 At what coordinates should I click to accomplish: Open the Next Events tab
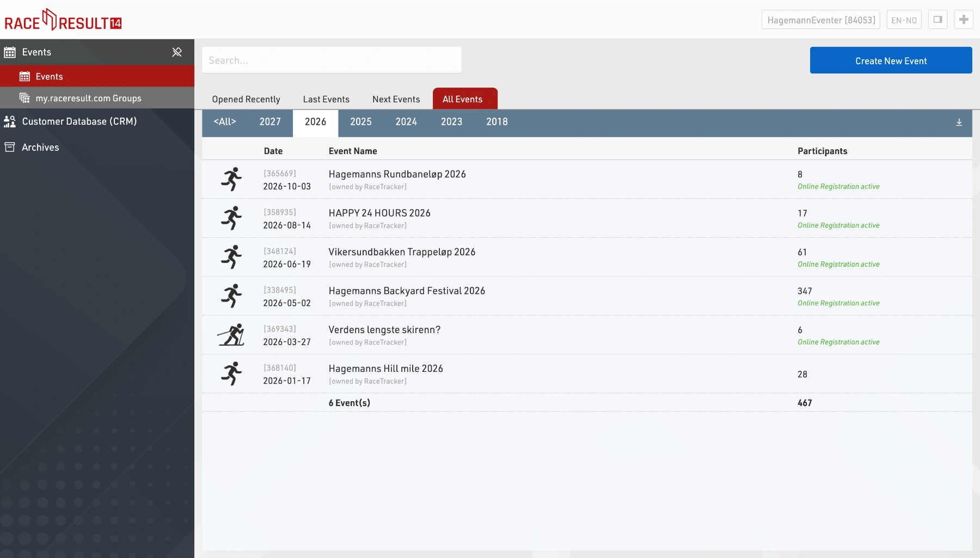tap(396, 99)
